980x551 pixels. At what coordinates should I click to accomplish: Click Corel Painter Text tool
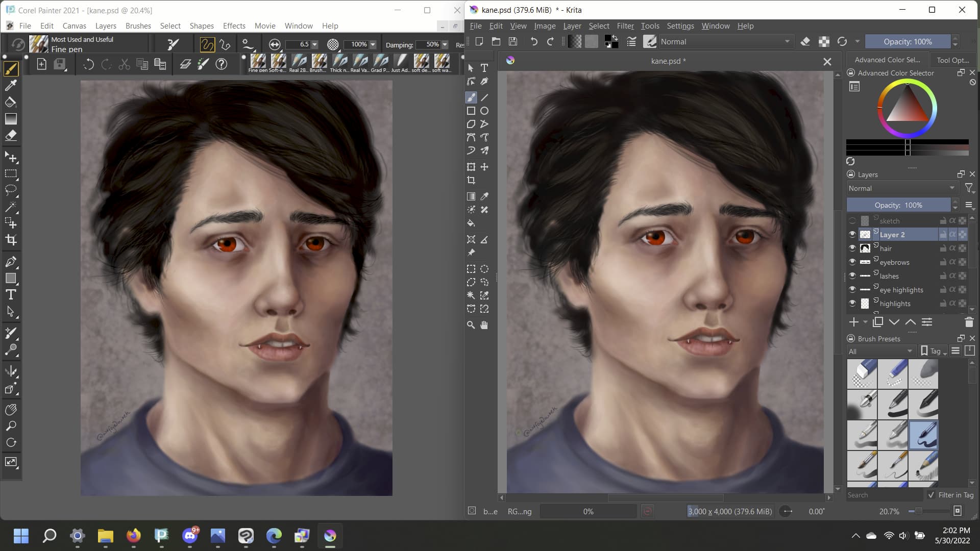tap(11, 295)
